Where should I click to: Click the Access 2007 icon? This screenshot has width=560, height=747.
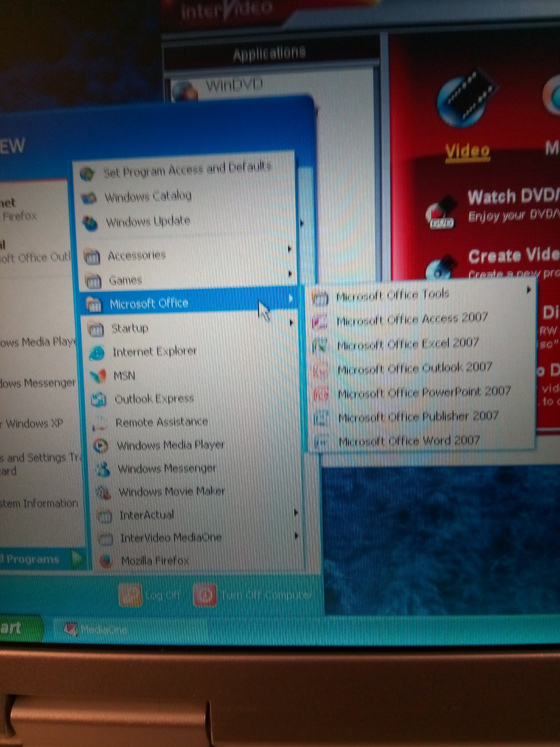(x=320, y=322)
